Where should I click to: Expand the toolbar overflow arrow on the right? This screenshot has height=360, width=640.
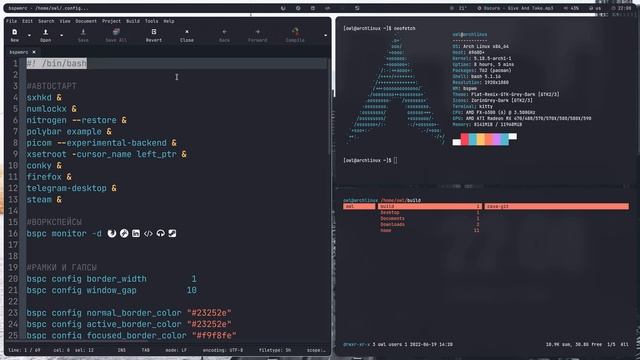tap(325, 36)
